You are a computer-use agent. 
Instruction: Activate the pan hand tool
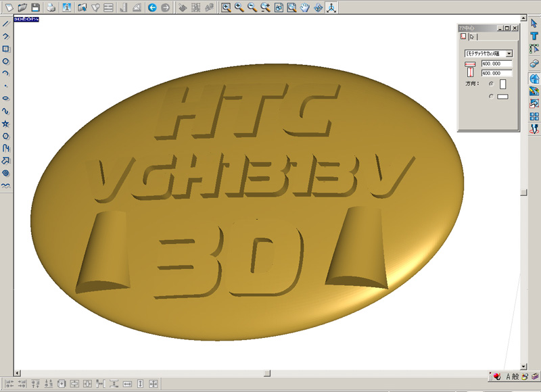pos(305,7)
